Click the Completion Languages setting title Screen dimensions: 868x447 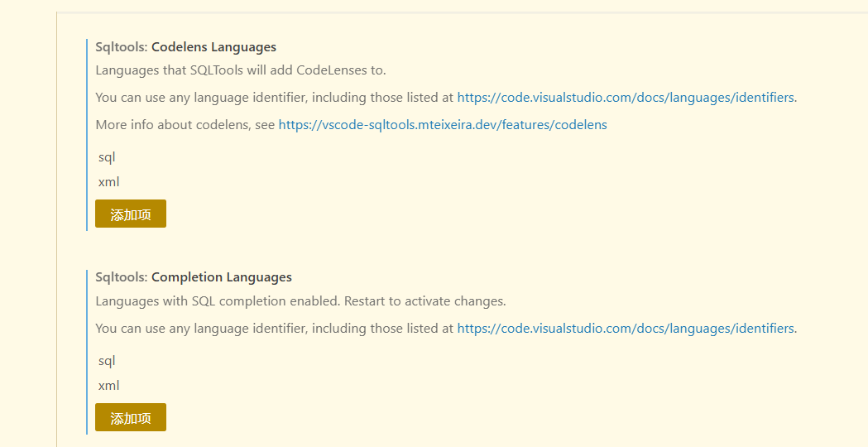[221, 277]
